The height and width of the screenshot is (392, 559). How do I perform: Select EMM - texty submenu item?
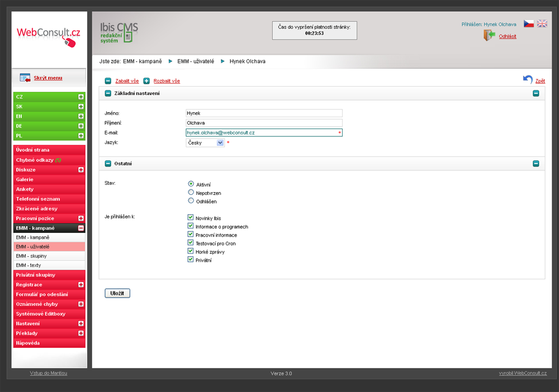(49, 265)
